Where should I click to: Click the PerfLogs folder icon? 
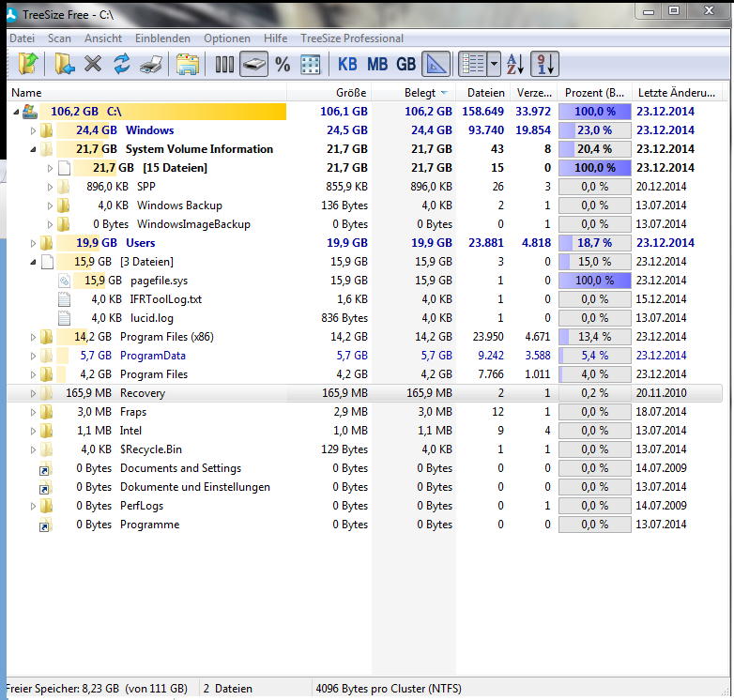46,506
